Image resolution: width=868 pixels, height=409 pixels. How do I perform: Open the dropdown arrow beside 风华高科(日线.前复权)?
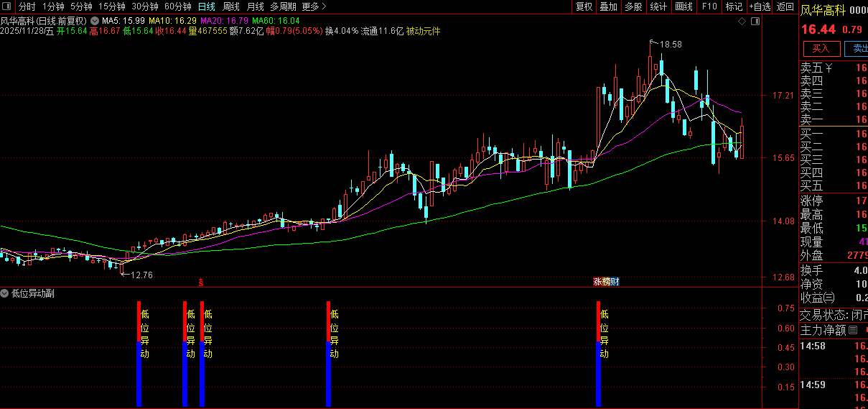[x=94, y=22]
